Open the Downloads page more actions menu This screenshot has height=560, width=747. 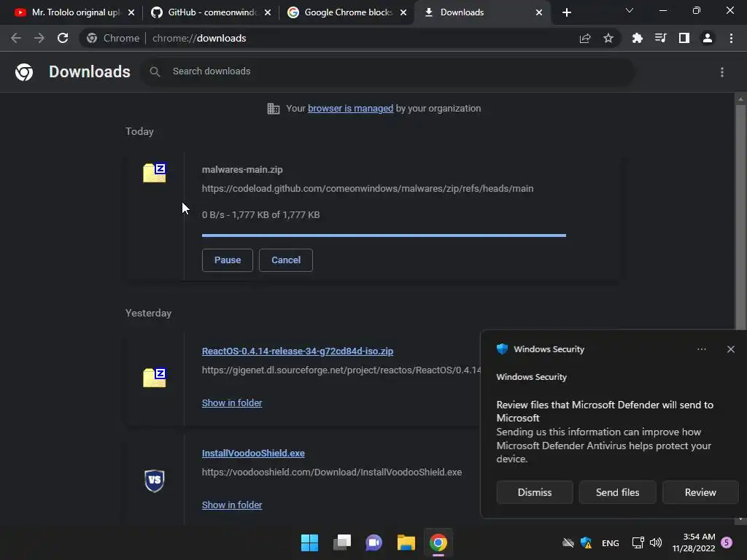click(722, 72)
